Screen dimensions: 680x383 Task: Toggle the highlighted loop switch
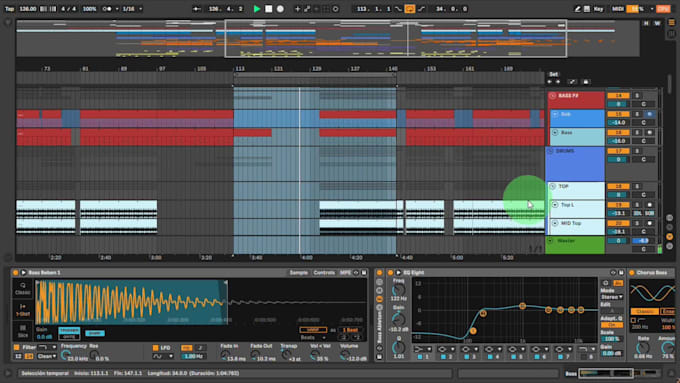pyautogui.click(x=409, y=9)
